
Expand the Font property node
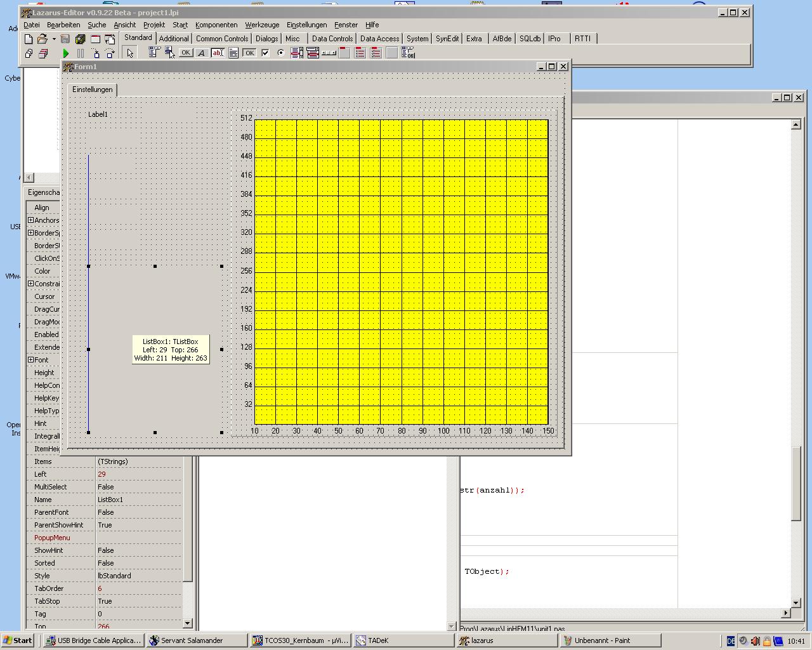click(30, 360)
